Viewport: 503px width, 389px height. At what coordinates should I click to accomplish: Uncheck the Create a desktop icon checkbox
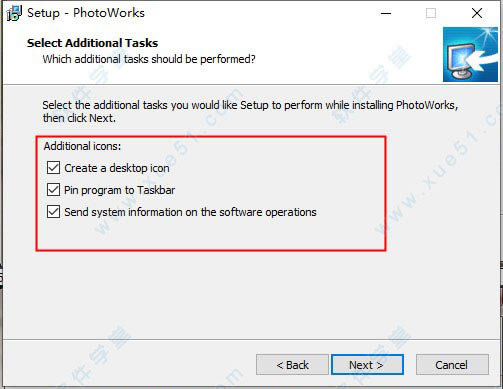pyautogui.click(x=53, y=168)
